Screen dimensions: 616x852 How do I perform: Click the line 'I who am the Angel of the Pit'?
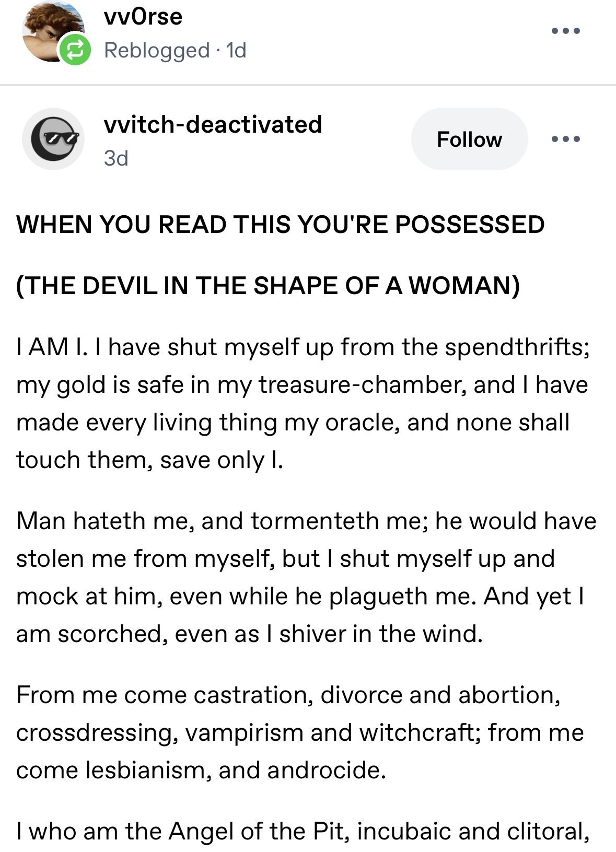pos(303,831)
